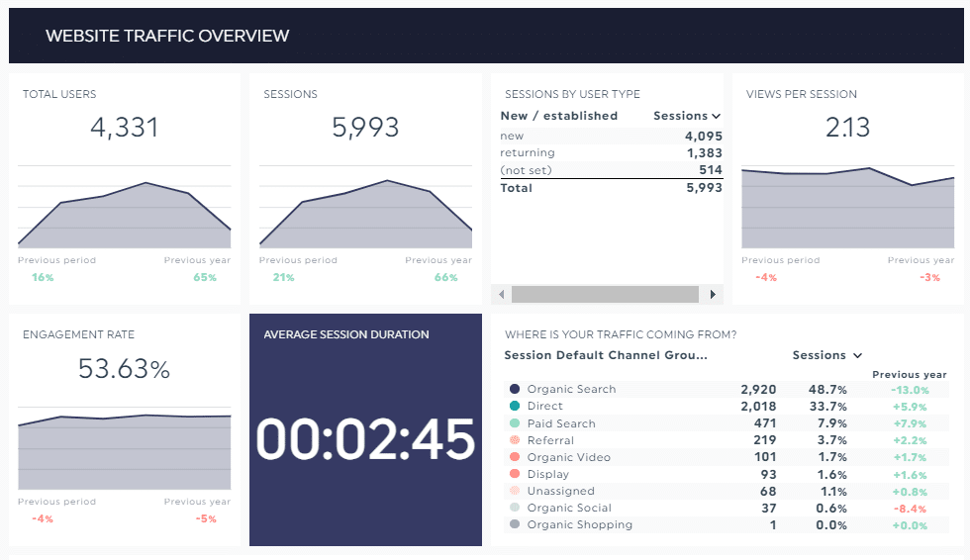The width and height of the screenshot is (970, 560).
Task: Click the Organic Shopping legend dot
Action: [x=514, y=524]
